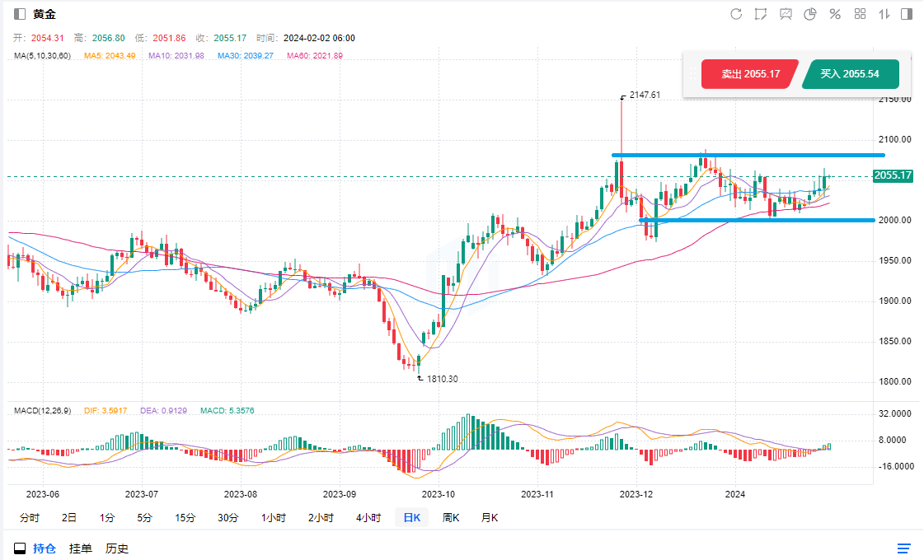
Task: Switch to the 历史 tab
Action: pyautogui.click(x=117, y=548)
